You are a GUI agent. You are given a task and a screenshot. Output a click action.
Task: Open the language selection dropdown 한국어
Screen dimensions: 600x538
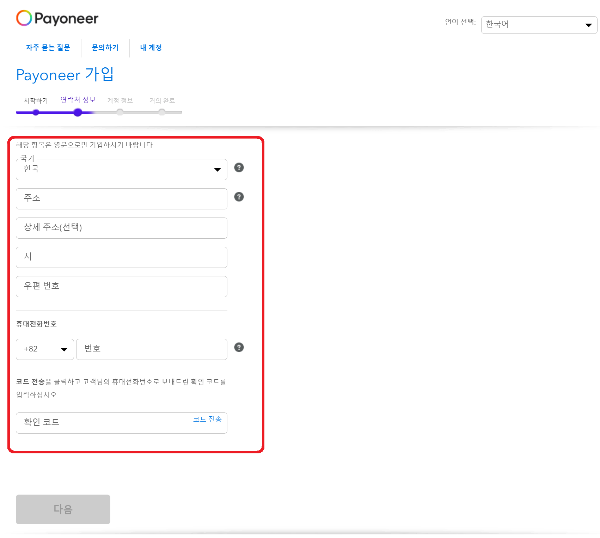coord(539,25)
